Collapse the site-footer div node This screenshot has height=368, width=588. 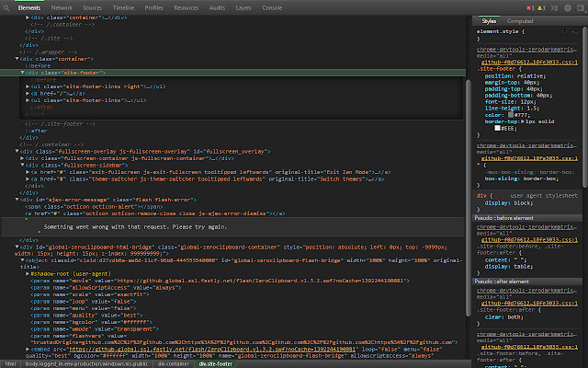pos(23,72)
